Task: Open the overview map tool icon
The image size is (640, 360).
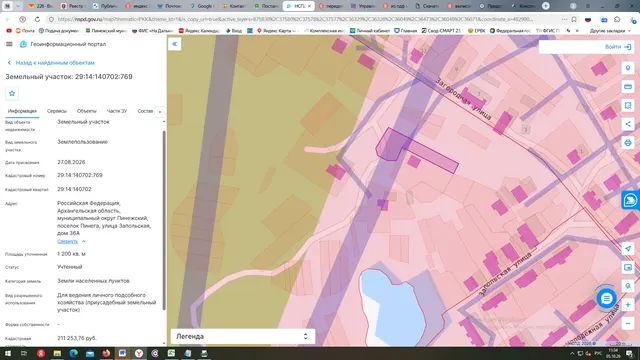Action: pos(628,267)
